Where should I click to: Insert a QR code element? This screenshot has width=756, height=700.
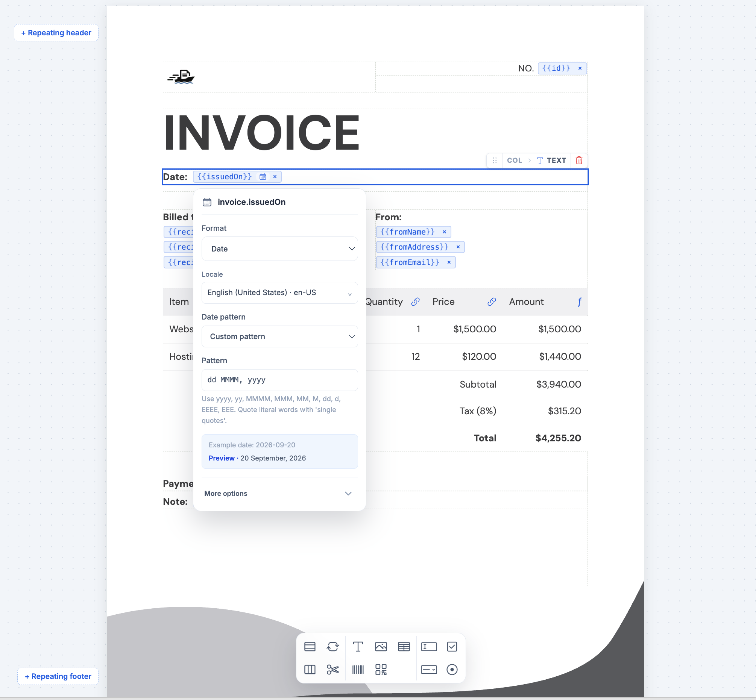pyautogui.click(x=381, y=670)
